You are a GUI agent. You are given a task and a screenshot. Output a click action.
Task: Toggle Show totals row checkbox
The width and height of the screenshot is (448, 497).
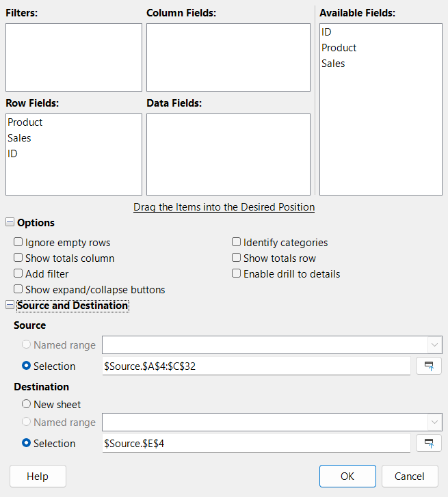pos(237,258)
